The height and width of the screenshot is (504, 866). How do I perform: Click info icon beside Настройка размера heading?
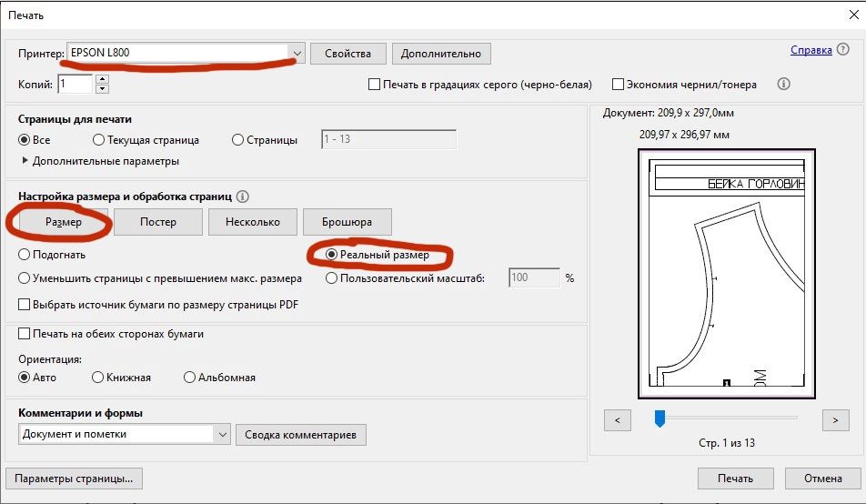point(243,196)
